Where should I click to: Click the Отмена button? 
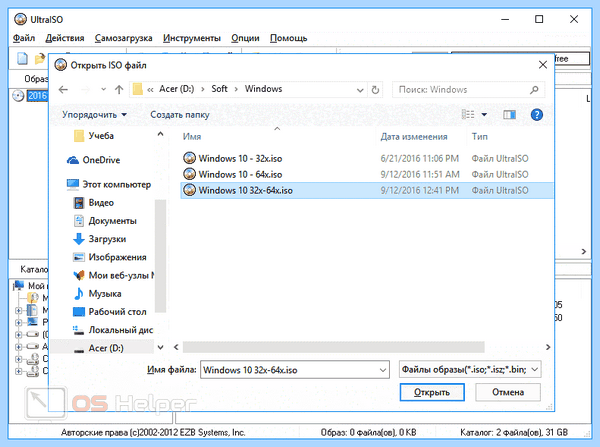tap(508, 392)
